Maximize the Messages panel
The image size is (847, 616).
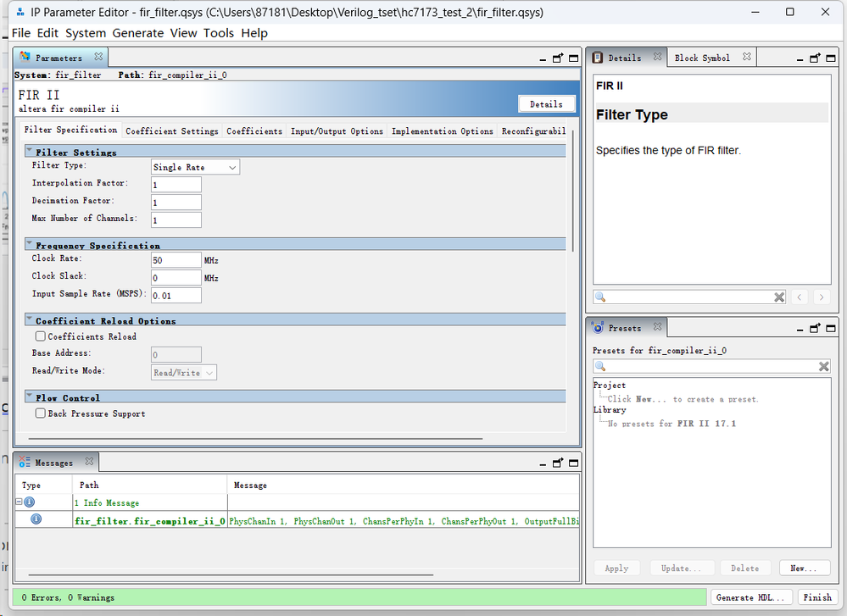[574, 463]
